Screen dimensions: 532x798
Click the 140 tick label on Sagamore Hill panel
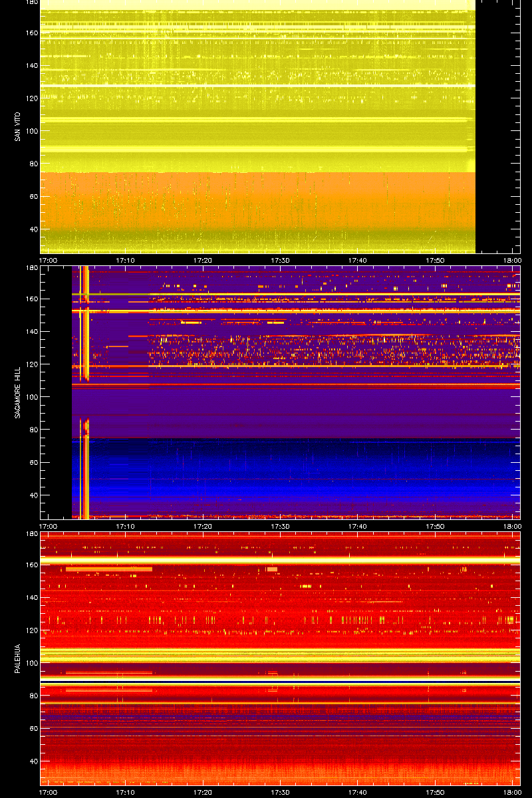32,332
